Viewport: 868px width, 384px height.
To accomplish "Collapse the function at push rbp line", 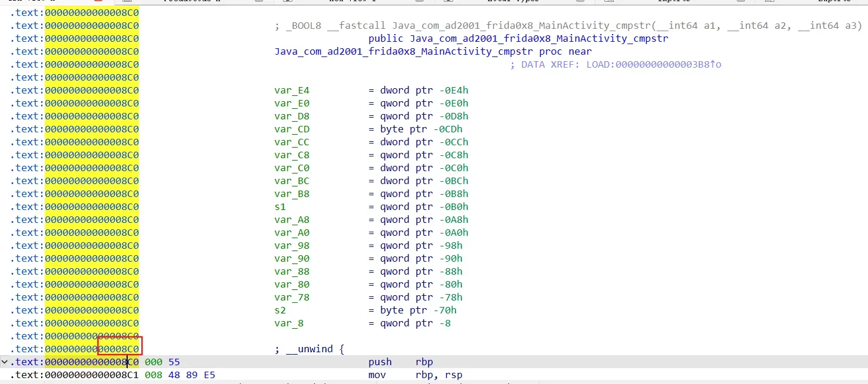I will [x=5, y=362].
